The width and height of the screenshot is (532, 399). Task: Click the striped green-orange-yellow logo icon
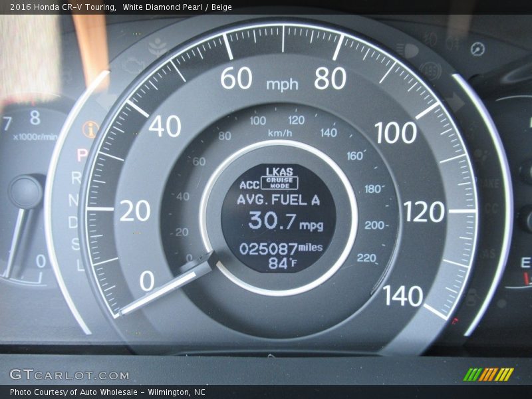coord(489,374)
